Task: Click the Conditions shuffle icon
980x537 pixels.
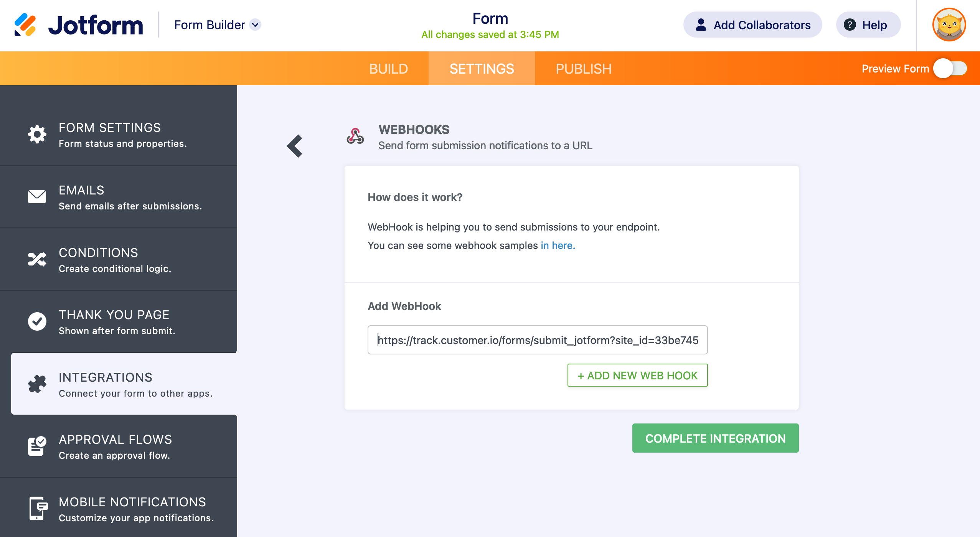Action: pos(37,259)
